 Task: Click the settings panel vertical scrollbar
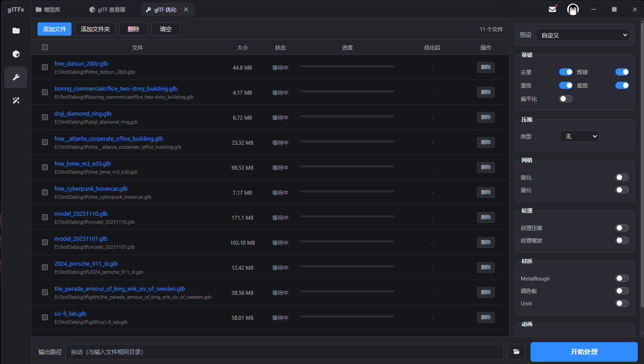click(x=642, y=165)
